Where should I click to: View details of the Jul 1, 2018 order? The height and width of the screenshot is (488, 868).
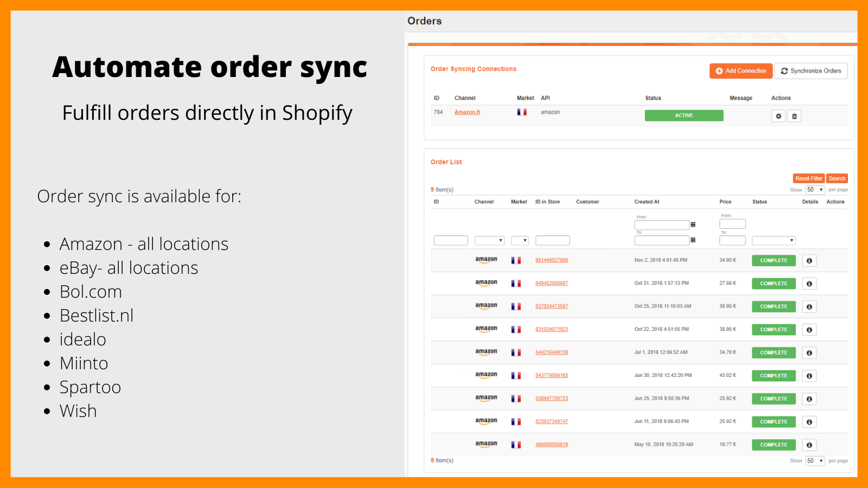[x=809, y=353]
